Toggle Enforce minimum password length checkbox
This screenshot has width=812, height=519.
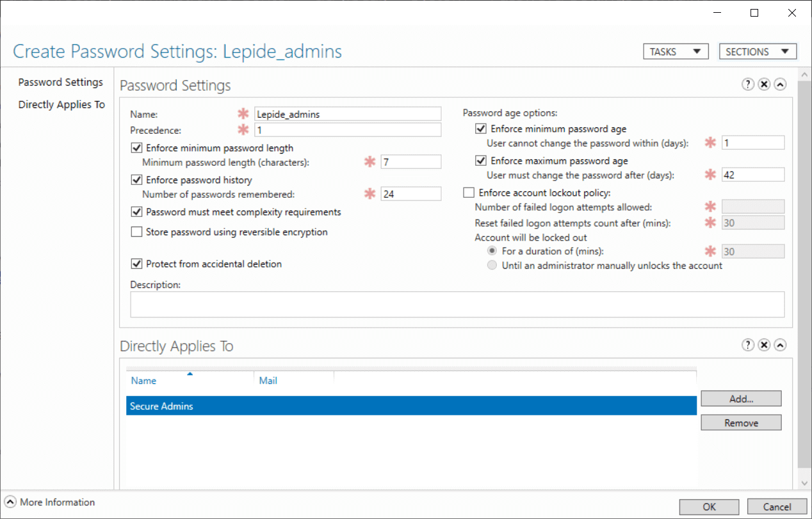pos(136,148)
